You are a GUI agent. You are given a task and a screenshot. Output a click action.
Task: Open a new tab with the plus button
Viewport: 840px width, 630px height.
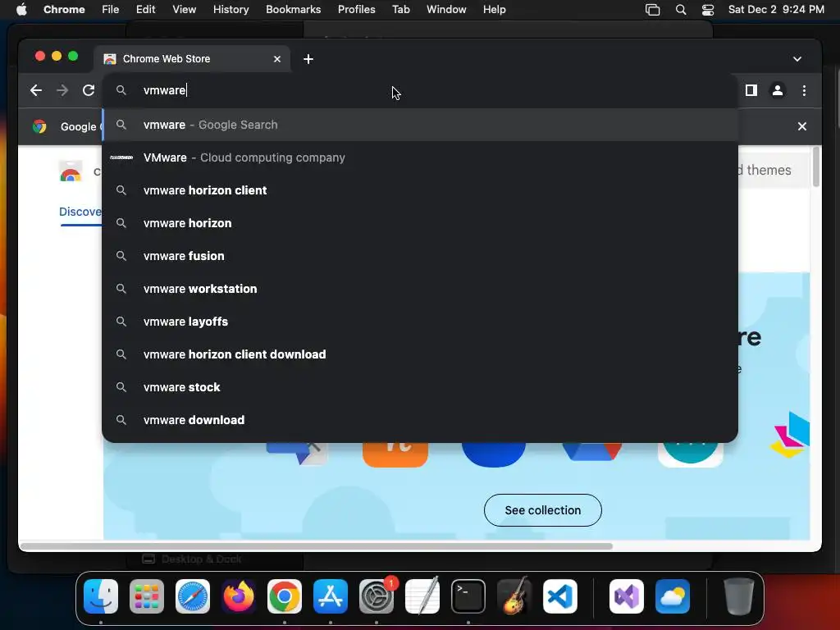click(308, 59)
